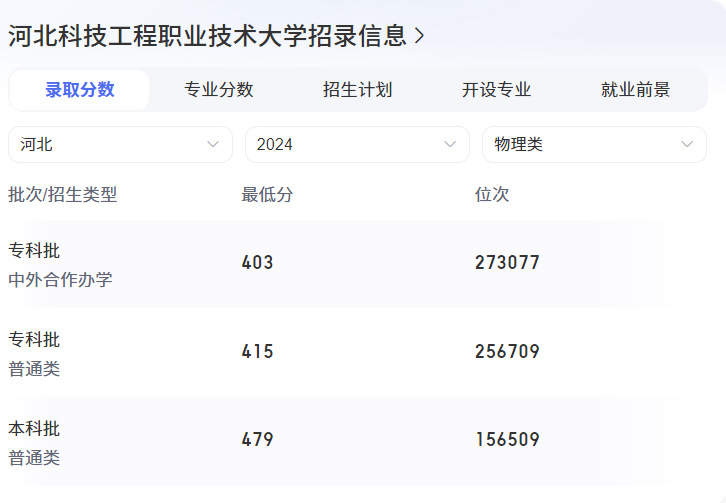The image size is (726, 503).
Task: Click the rank value 273077
Action: coord(507,263)
